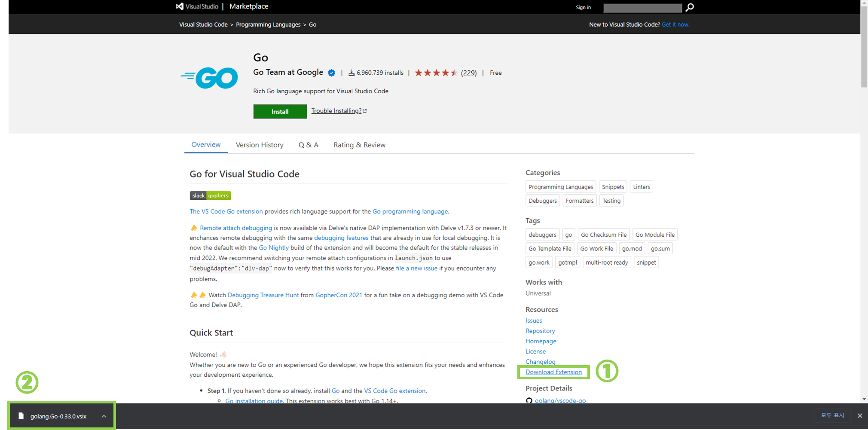Click the snippet tag
868x430 pixels.
(646, 262)
